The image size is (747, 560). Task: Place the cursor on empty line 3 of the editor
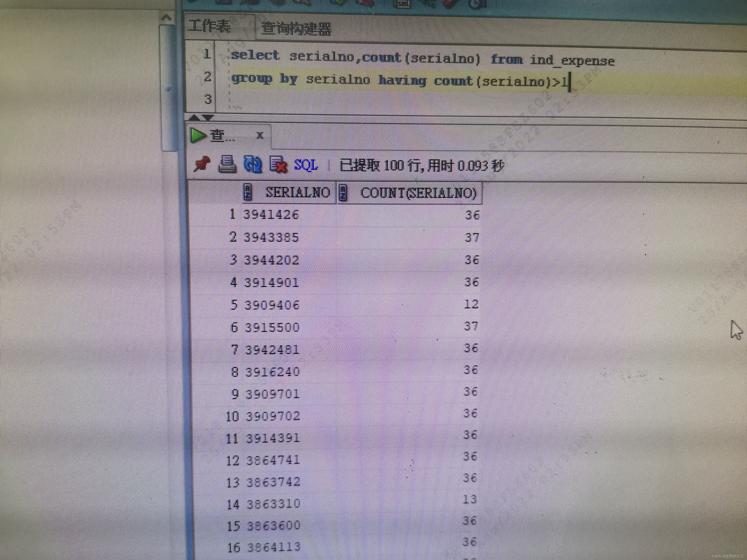coord(304,99)
